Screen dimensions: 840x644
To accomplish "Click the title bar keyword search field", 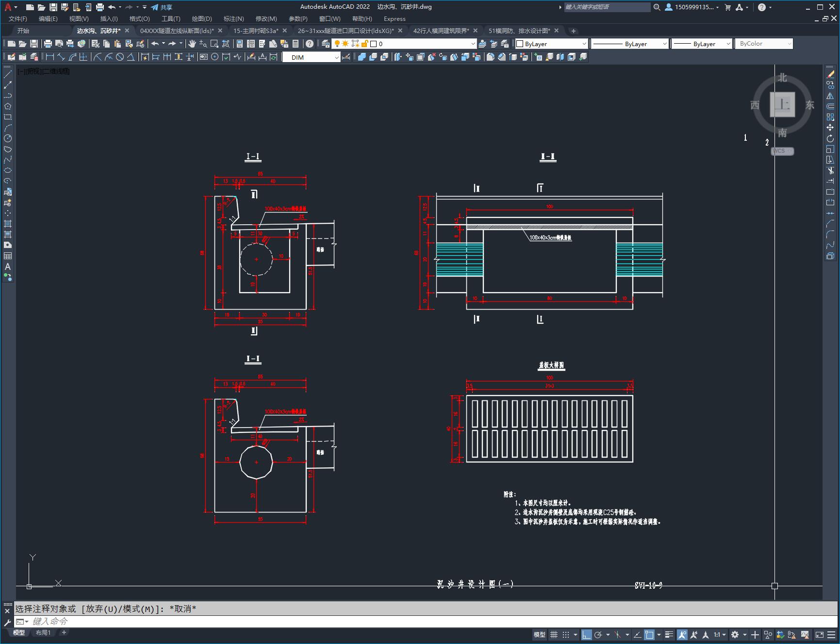I will (x=607, y=7).
